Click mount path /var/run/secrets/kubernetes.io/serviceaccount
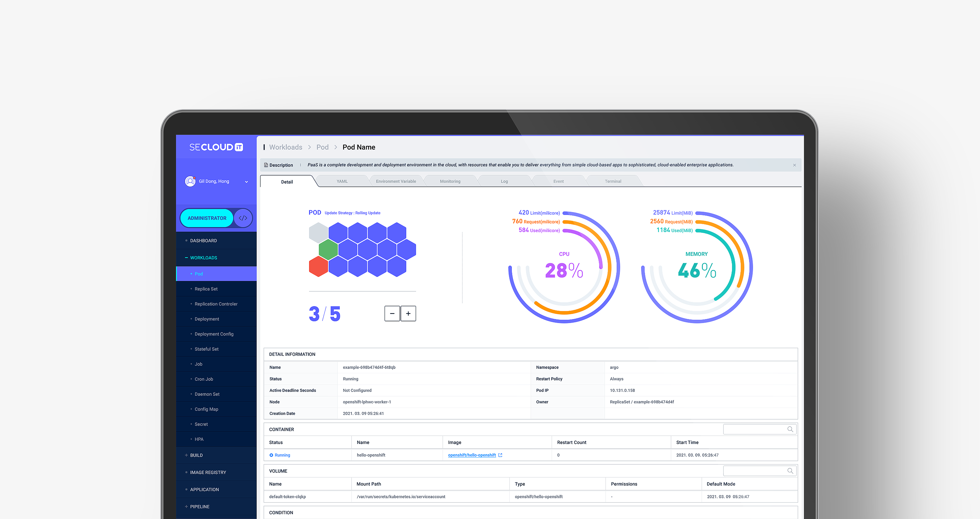Image resolution: width=980 pixels, height=519 pixels. tap(401, 497)
